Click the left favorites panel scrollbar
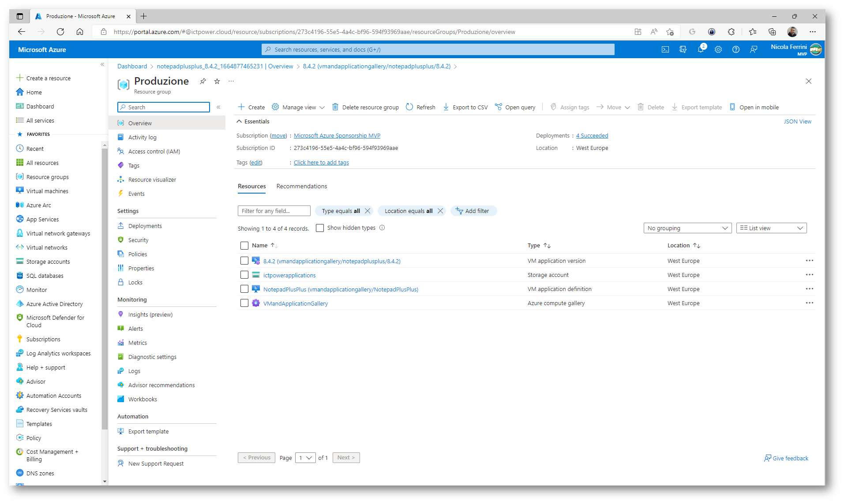The height and width of the screenshot is (504, 844). coord(105,289)
